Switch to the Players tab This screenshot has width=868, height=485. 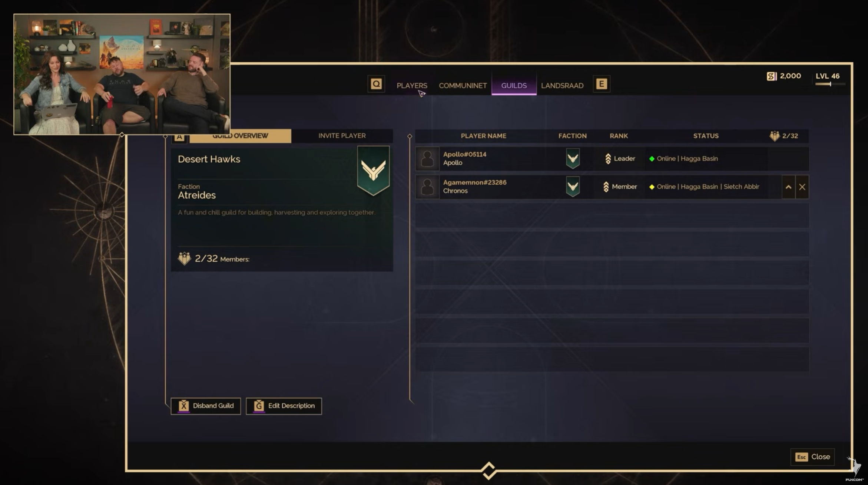pos(412,85)
